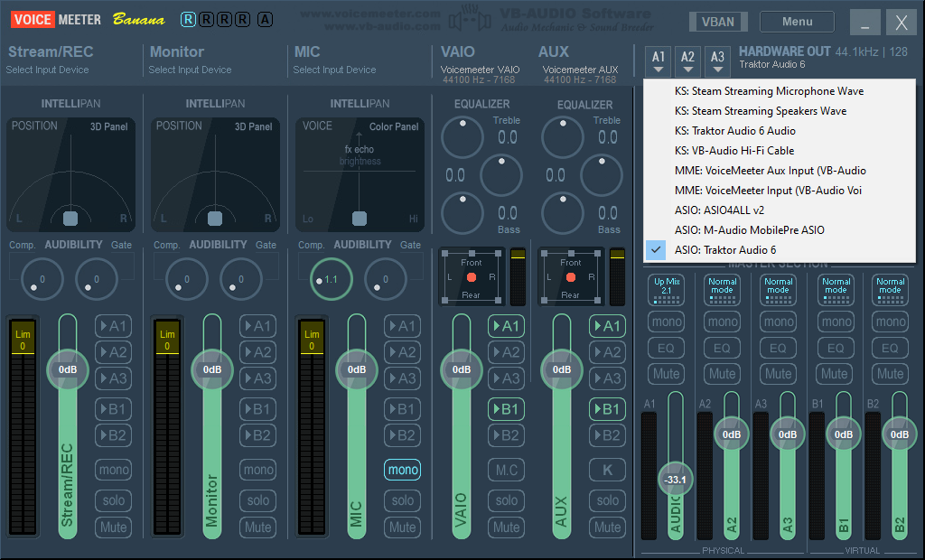925x560 pixels.
Task: Disable B1 routing on VAIO strip
Action: click(506, 409)
